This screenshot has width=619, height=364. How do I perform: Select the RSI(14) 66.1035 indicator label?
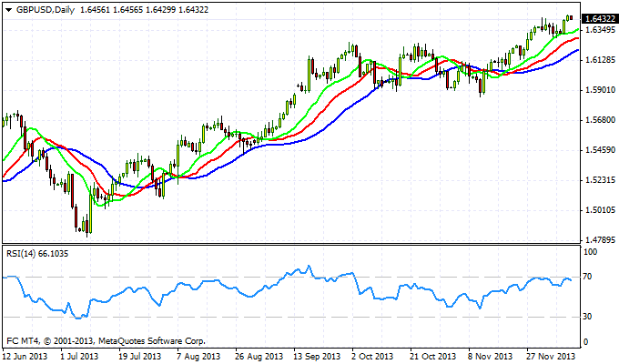pyautogui.click(x=37, y=254)
